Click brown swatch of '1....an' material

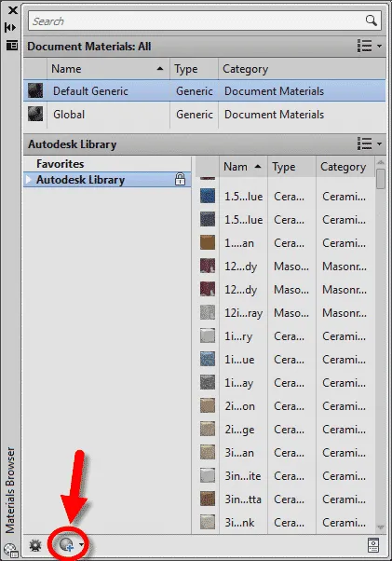click(208, 242)
